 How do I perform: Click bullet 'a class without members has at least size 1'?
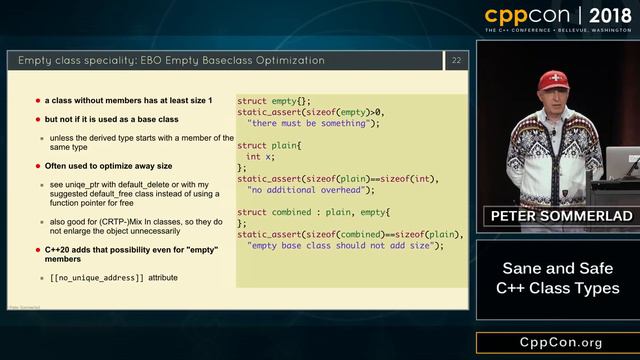click(x=128, y=100)
